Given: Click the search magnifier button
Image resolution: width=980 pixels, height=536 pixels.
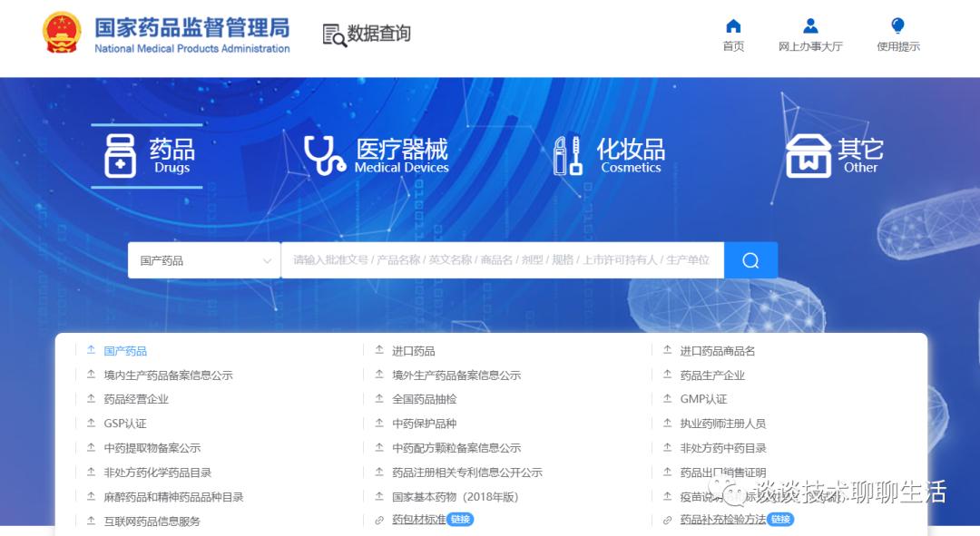Looking at the screenshot, I should coord(750,259).
